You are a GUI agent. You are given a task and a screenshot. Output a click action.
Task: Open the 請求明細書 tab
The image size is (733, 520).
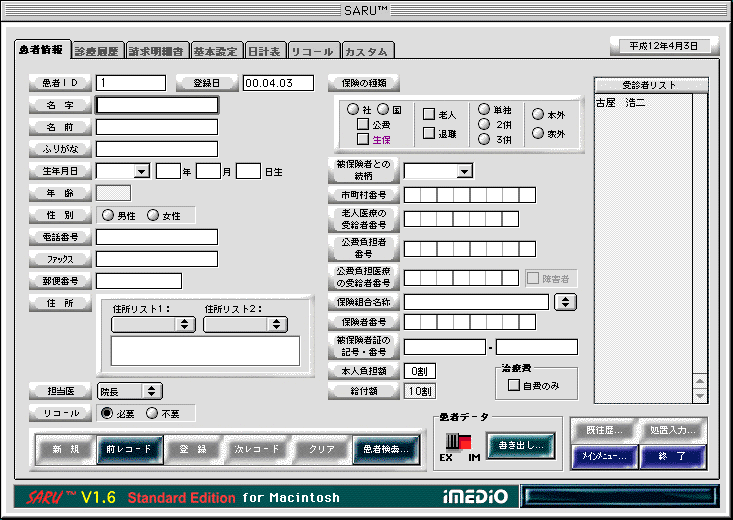pyautogui.click(x=157, y=51)
